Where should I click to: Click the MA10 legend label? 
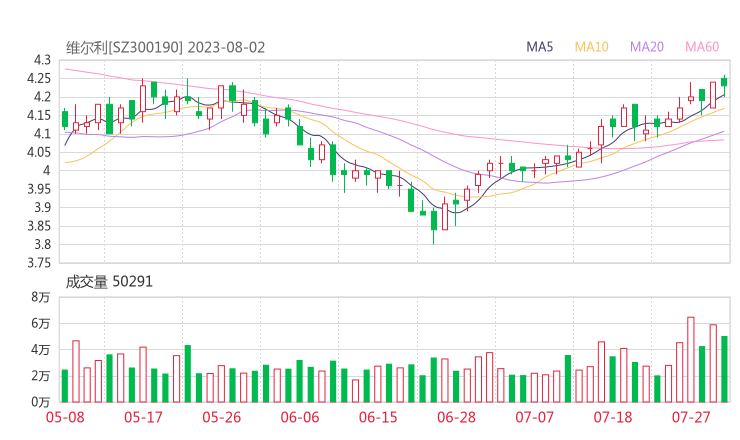click(591, 47)
